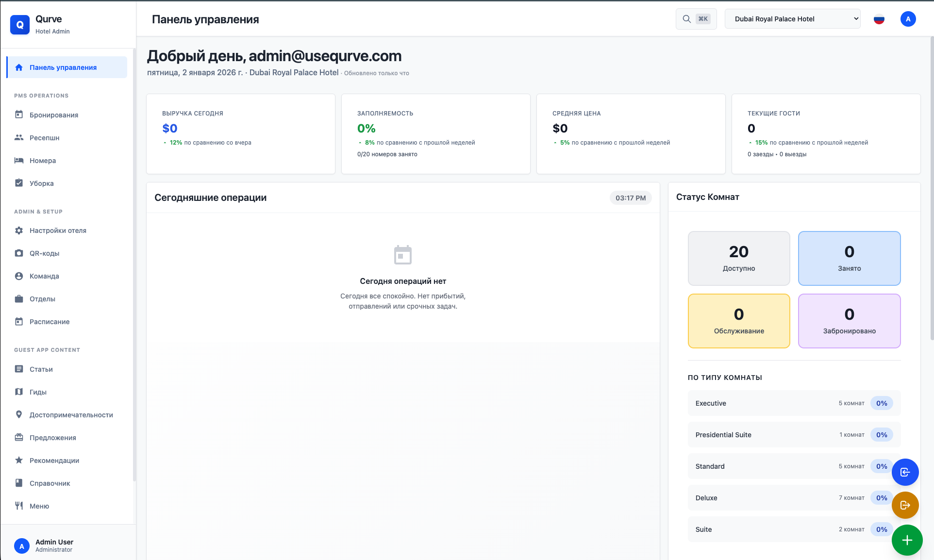Click the Dubai Royal Palace Hotel link
Screen dimensions: 934x560
pos(294,73)
